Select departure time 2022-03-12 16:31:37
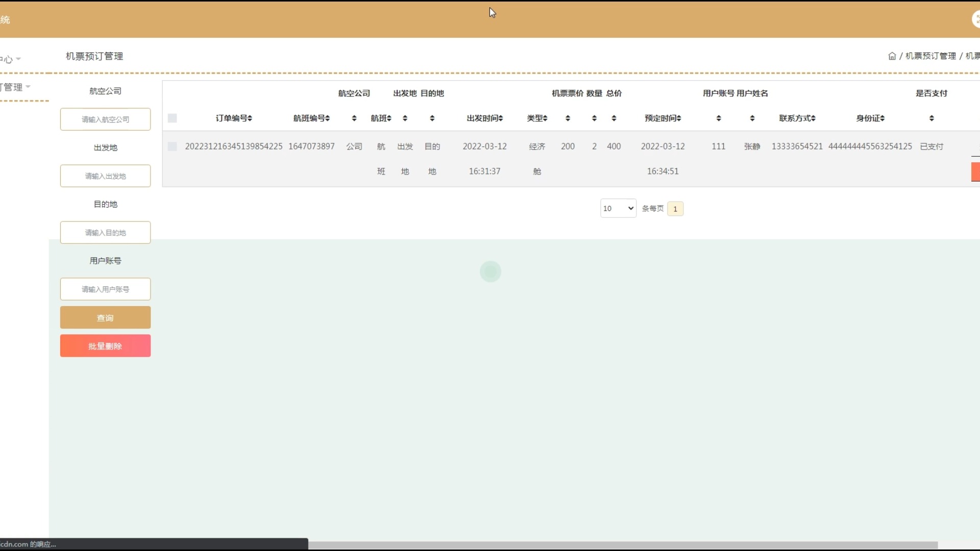Image resolution: width=980 pixels, height=551 pixels. point(484,159)
